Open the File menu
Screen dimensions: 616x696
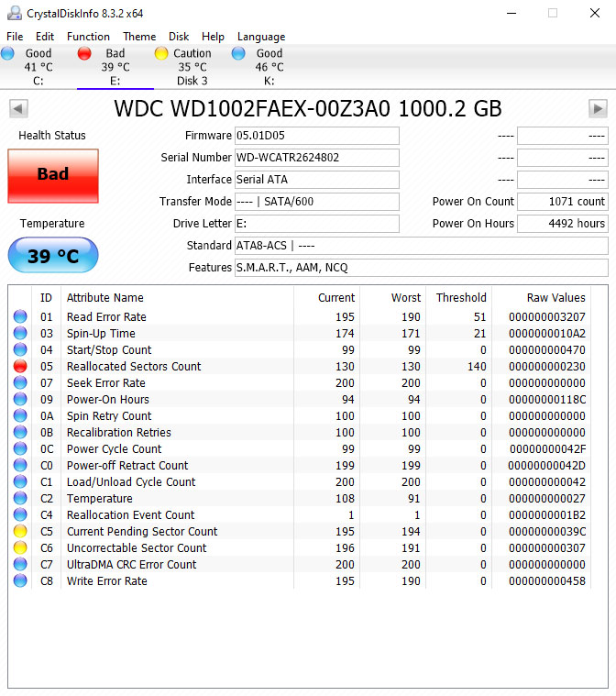coord(15,37)
